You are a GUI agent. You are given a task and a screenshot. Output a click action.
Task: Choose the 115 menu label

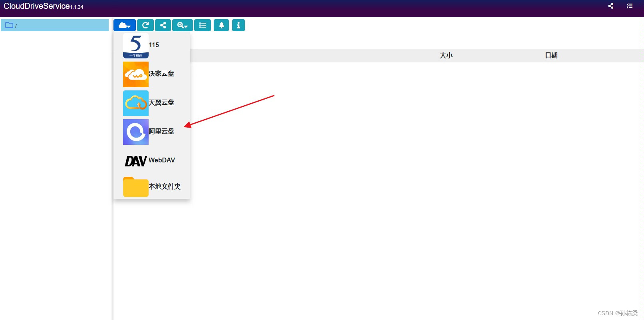pyautogui.click(x=154, y=45)
